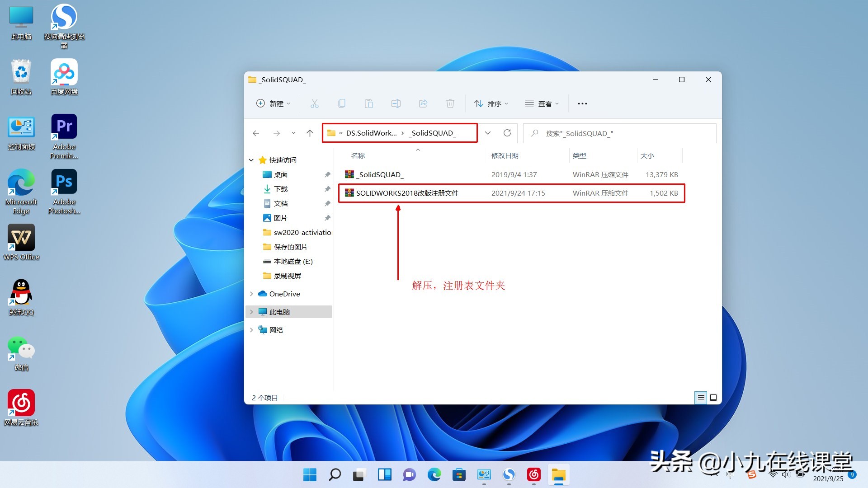This screenshot has width=868, height=488.
Task: Click the Rename icon in the toolbar
Action: point(396,103)
